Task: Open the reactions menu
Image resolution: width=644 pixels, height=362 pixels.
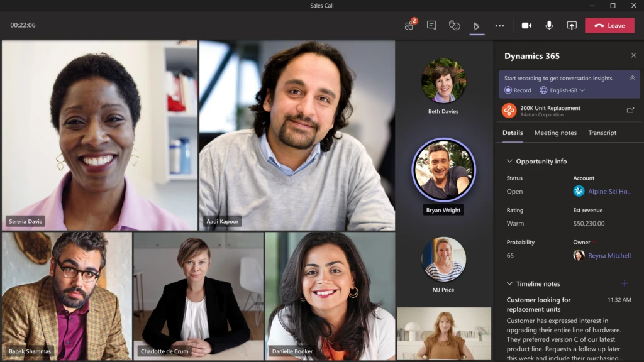Action: pyautogui.click(x=454, y=25)
